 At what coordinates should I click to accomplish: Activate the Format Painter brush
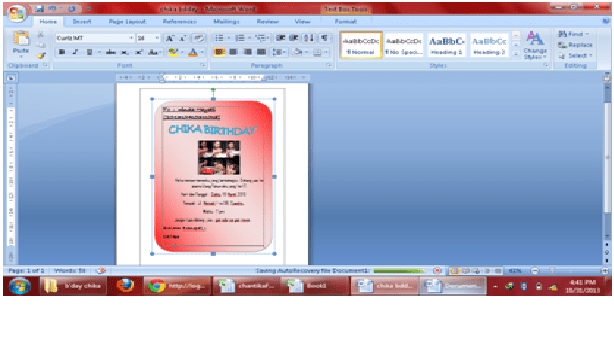pos(41,56)
